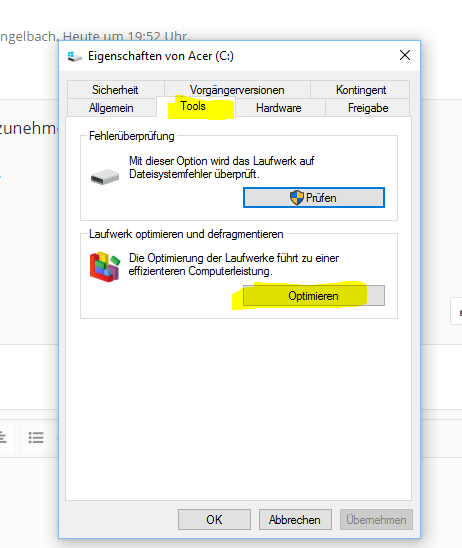The width and height of the screenshot is (462, 548).
Task: Open the Kontingent tab
Action: (361, 90)
